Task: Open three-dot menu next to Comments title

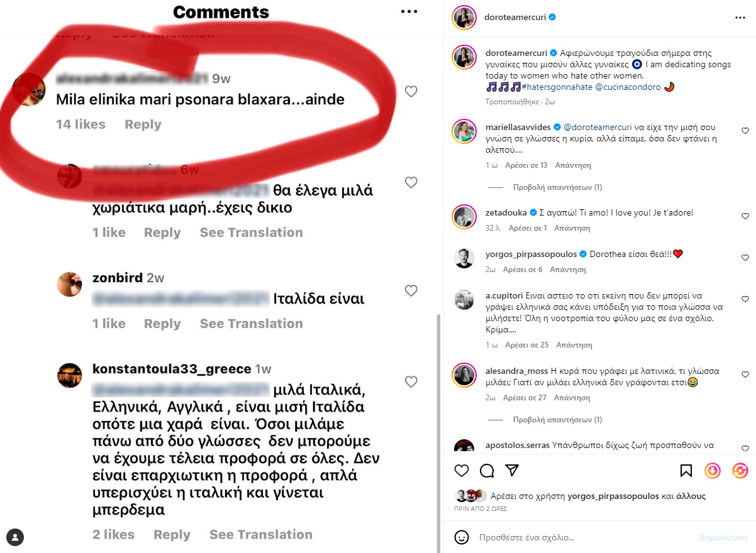Action: pos(409,11)
